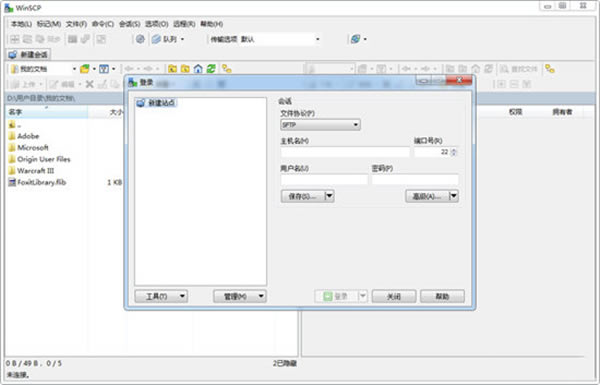Click the 主机名 host name input field

pyautogui.click(x=345, y=152)
